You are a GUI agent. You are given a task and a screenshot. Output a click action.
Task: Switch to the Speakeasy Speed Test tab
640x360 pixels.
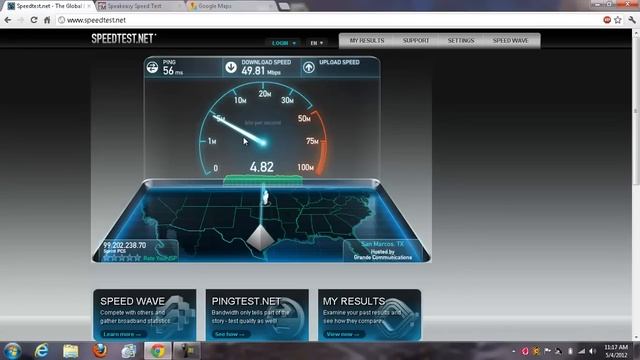click(139, 6)
